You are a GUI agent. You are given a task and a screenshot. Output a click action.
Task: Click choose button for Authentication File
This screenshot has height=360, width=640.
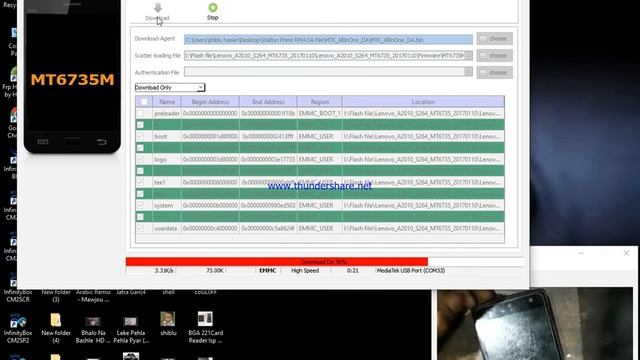[x=494, y=72]
